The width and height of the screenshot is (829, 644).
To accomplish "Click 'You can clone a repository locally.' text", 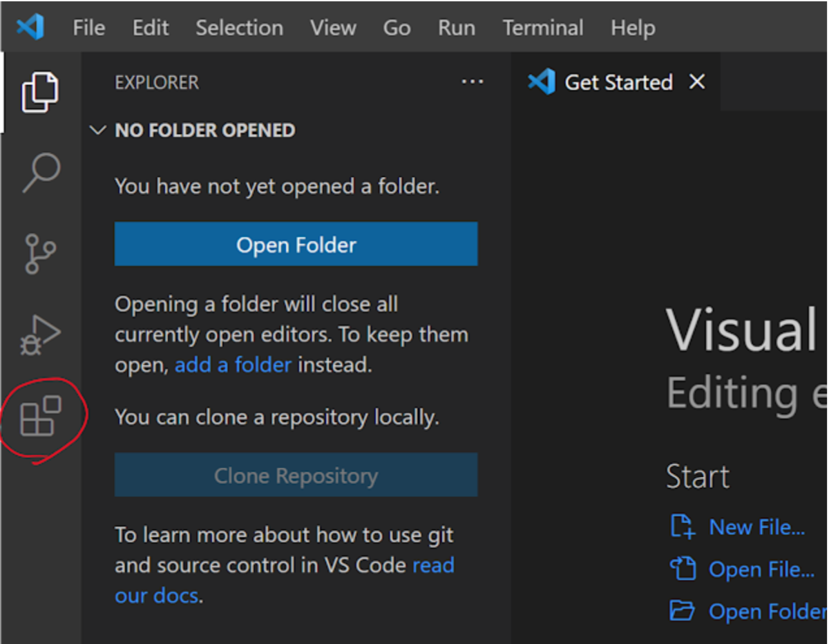I will click(x=276, y=417).
